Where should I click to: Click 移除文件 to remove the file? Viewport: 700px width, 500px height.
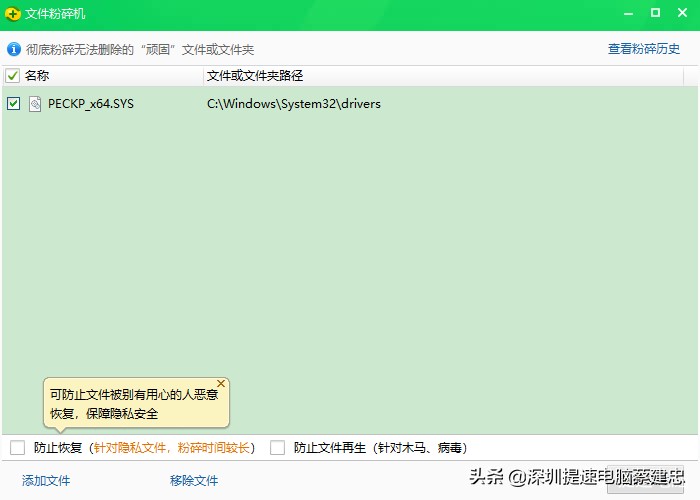pos(194,480)
